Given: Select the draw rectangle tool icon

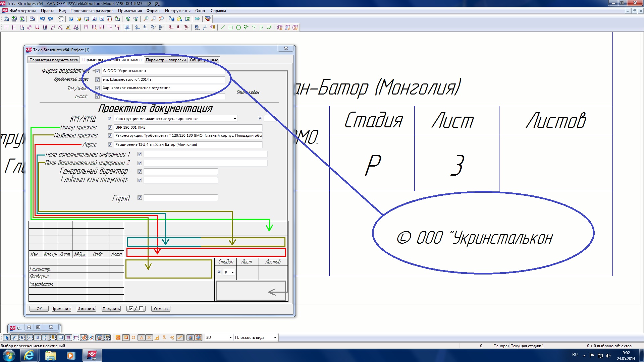Looking at the screenshot, I should pos(230,27).
